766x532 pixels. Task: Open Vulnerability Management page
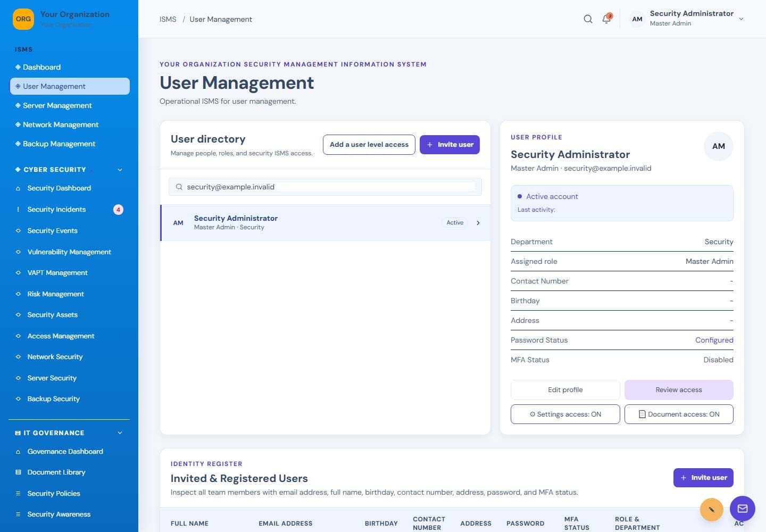coord(70,252)
